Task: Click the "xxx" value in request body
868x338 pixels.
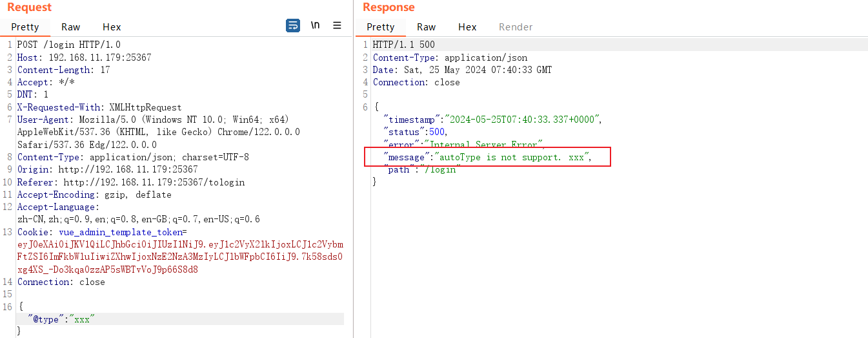Action: coord(82,319)
